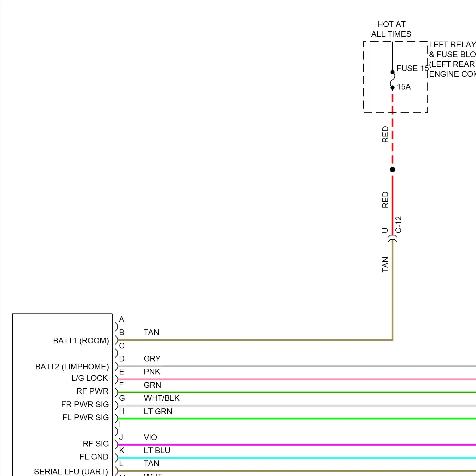Image resolution: width=476 pixels, height=476 pixels.
Task: Select the RF PWR label
Action: [92, 391]
